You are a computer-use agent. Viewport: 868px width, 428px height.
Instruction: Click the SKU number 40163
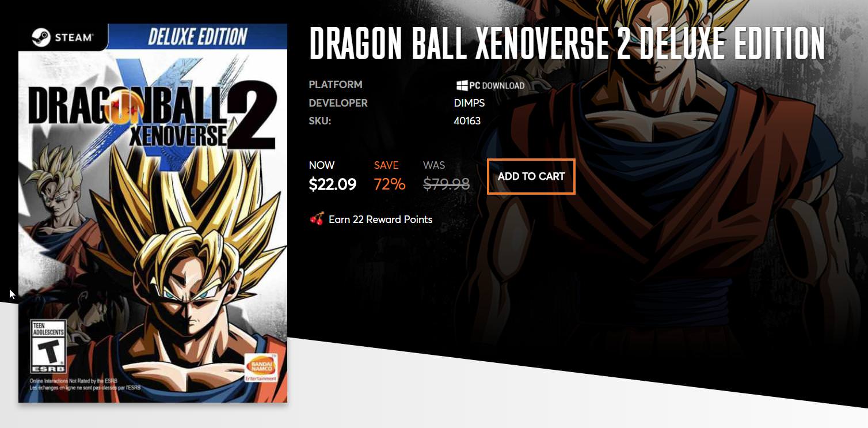point(467,121)
